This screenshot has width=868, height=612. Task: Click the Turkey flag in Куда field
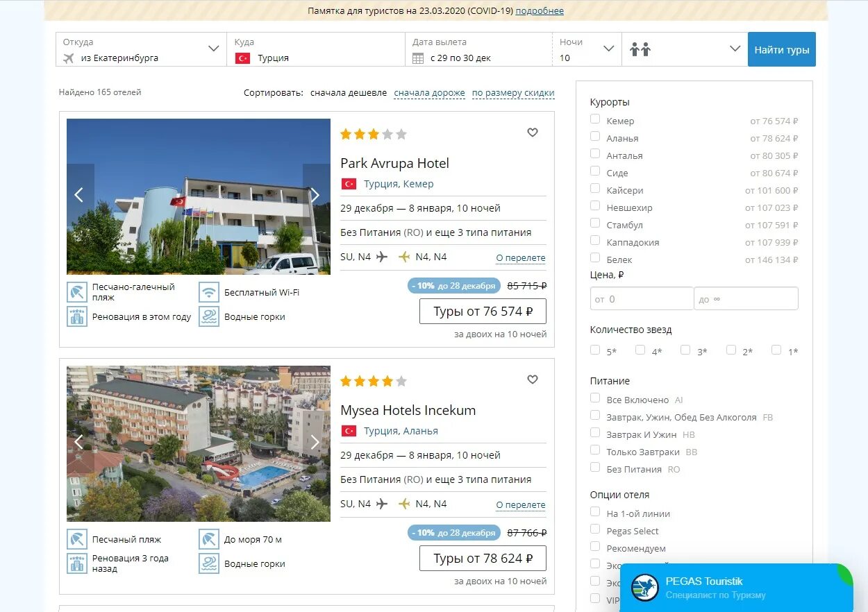click(x=242, y=58)
